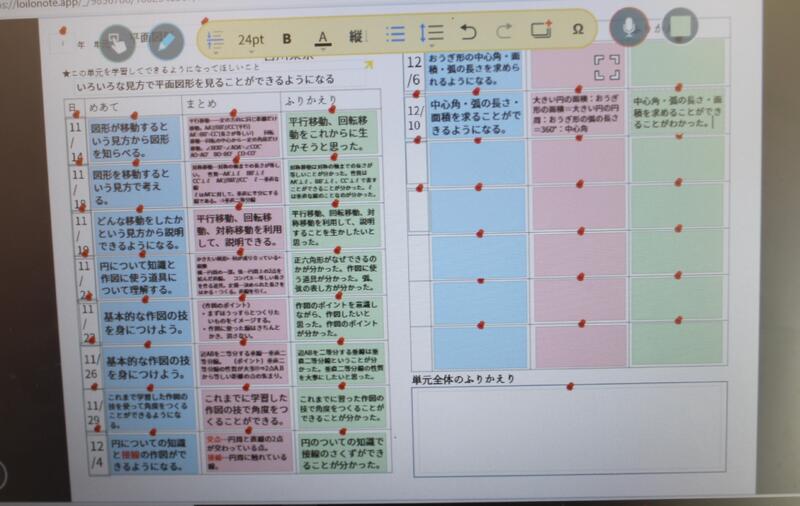Start voice recording with microphone
This screenshot has height=506, width=800.
629,27
